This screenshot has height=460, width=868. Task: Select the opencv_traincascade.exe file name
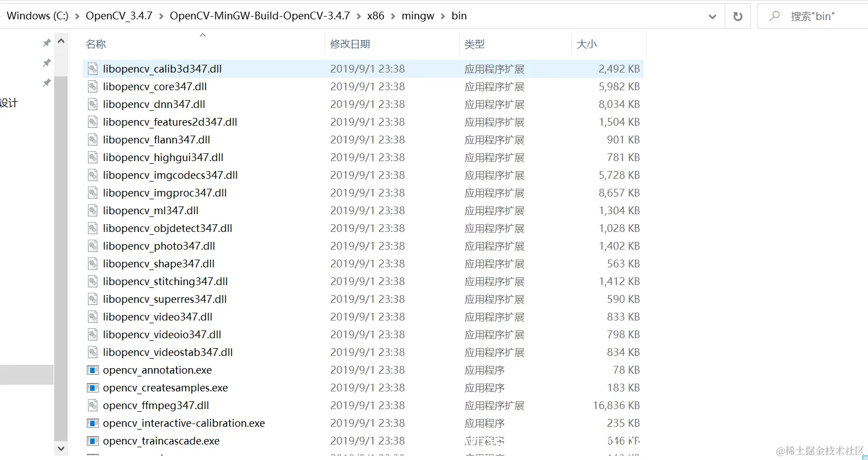tap(161, 441)
